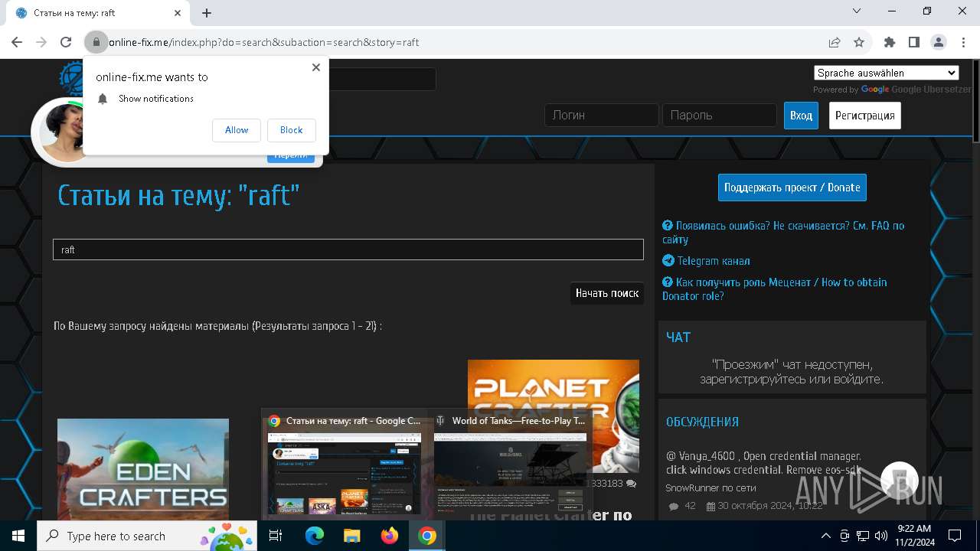The image size is (980, 551).
Task: Open a new browser tab with plus
Action: tap(207, 13)
